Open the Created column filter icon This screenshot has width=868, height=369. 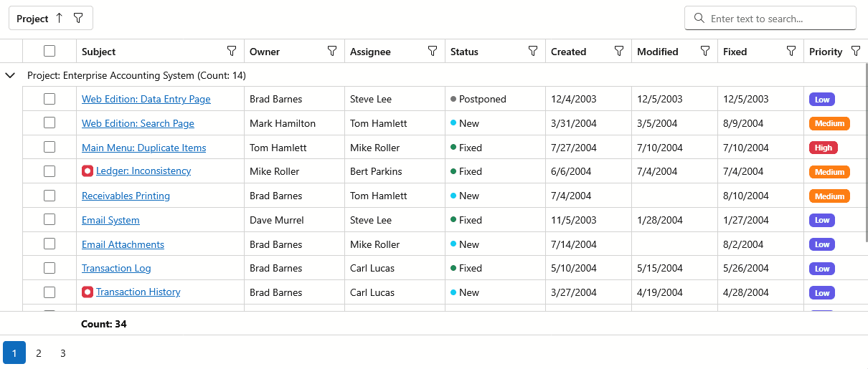[619, 51]
